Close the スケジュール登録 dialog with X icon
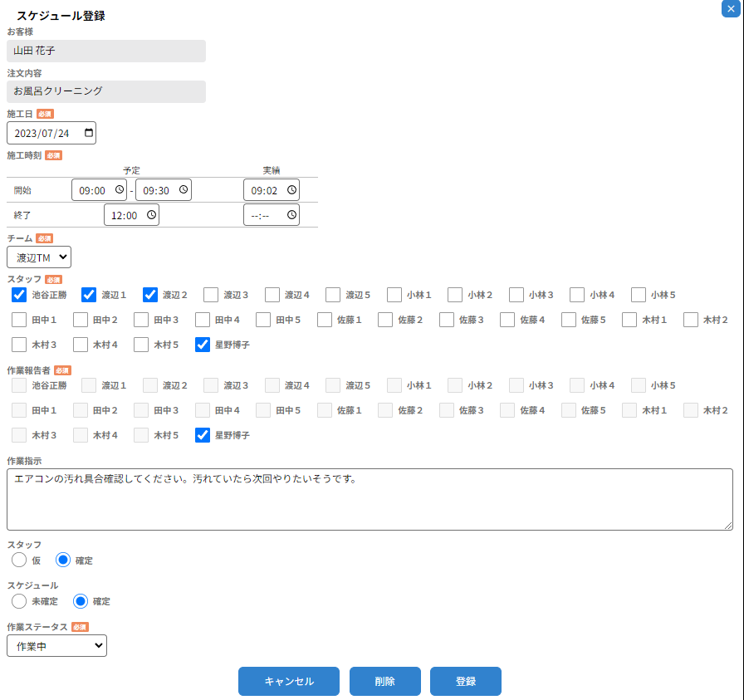 pyautogui.click(x=731, y=8)
